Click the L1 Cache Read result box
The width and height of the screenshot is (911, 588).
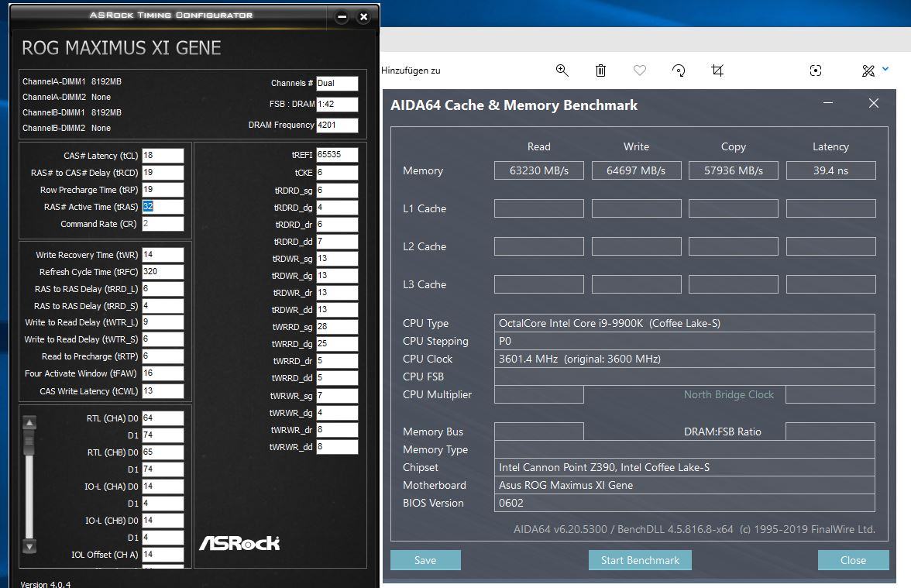(538, 208)
